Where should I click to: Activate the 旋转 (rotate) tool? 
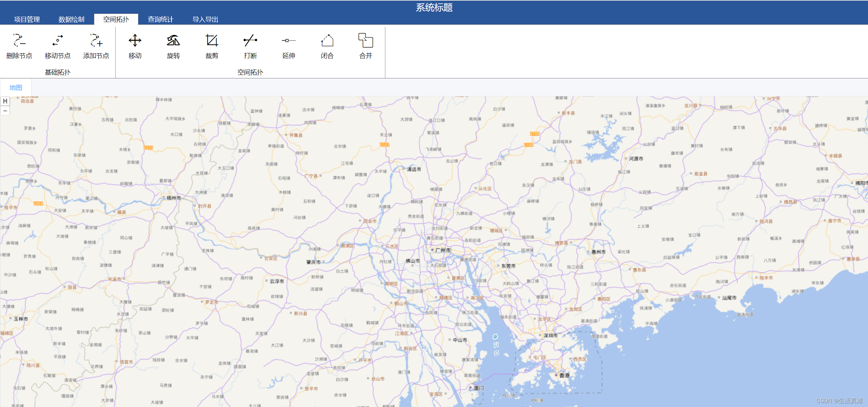click(174, 46)
